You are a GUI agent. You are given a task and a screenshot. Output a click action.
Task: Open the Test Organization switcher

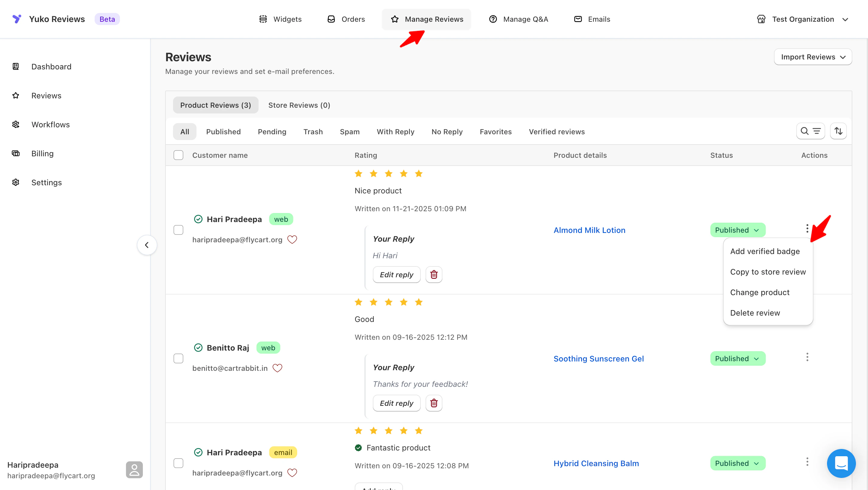802,19
